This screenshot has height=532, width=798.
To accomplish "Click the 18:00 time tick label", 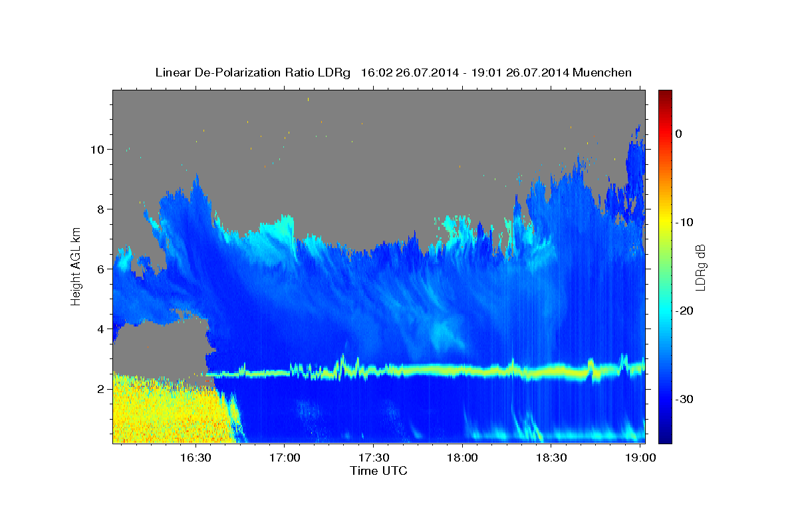I will click(462, 458).
